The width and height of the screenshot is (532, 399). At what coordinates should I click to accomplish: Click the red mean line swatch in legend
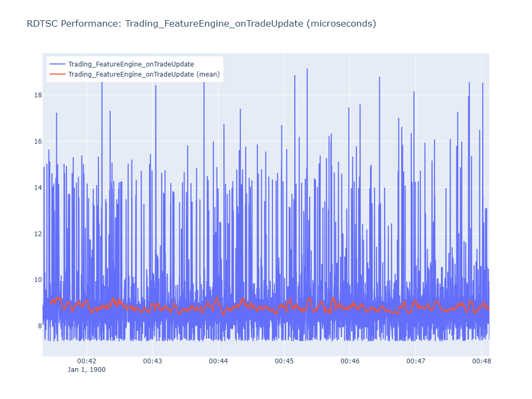point(57,74)
